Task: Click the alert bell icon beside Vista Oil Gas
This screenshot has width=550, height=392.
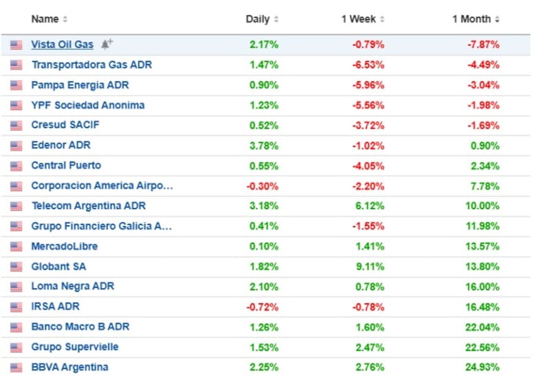Action: [107, 45]
